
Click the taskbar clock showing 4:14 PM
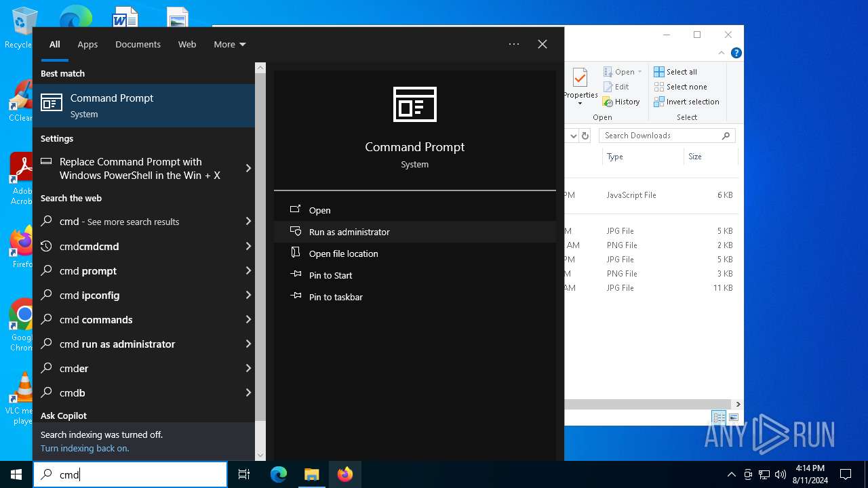click(810, 474)
